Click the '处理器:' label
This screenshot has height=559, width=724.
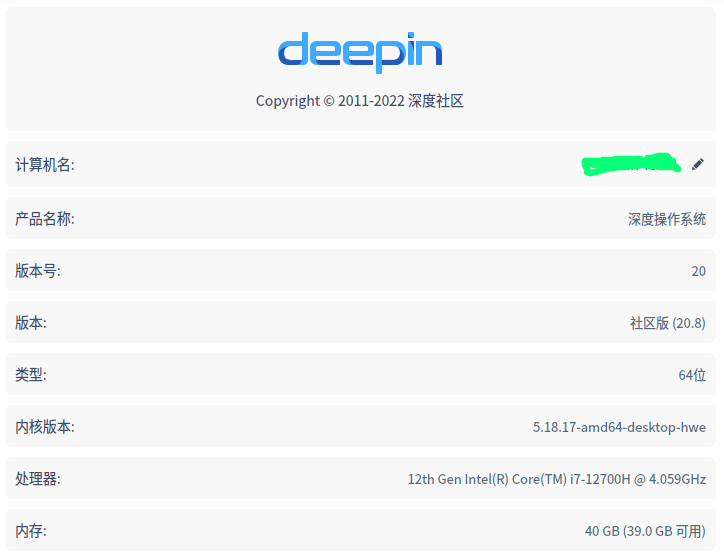pyautogui.click(x=38, y=479)
